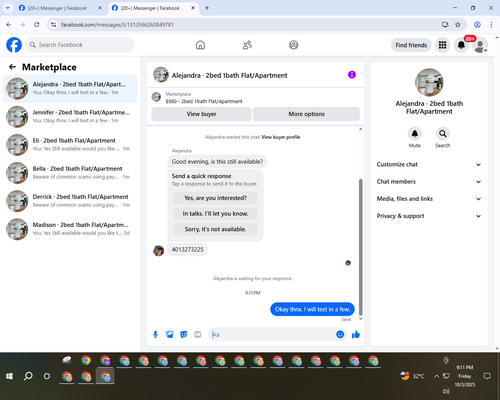Go back using Marketplace back arrow
This screenshot has height=400, width=500.
pos(12,67)
